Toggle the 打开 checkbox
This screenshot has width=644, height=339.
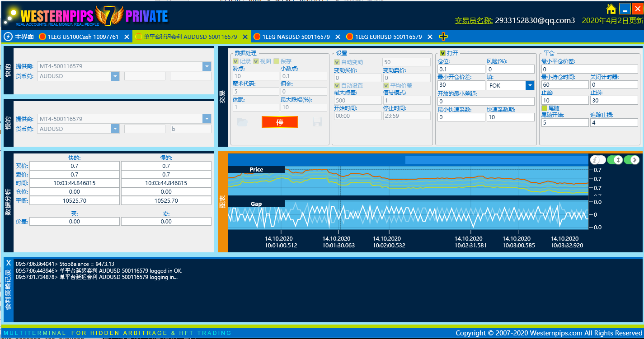point(442,53)
